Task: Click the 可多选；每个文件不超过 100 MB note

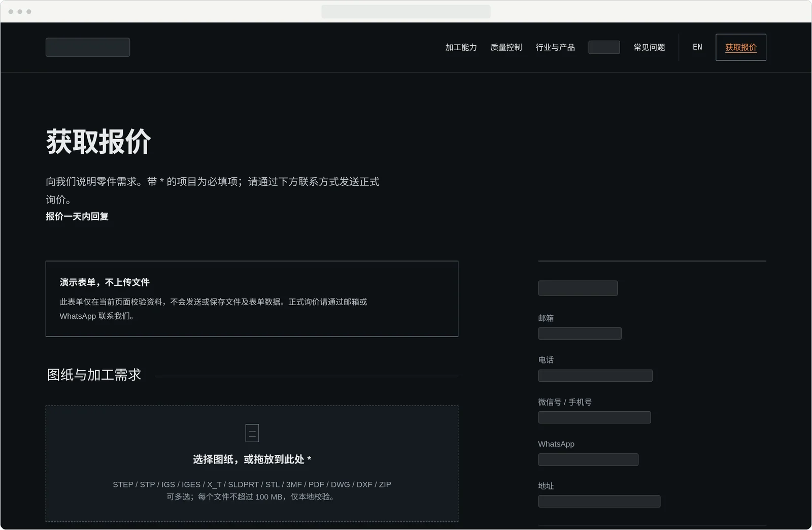Action: point(252,496)
